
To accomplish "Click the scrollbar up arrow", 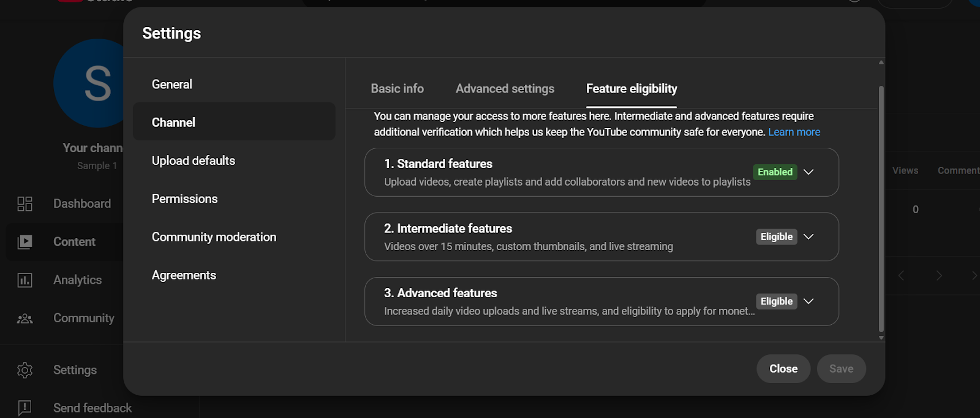I will click(881, 63).
